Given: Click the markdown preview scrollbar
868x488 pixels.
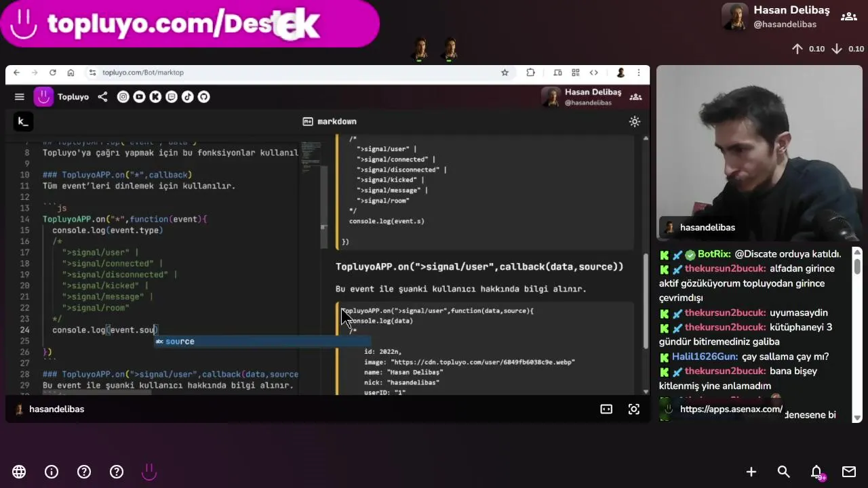Looking at the screenshot, I should [645, 264].
